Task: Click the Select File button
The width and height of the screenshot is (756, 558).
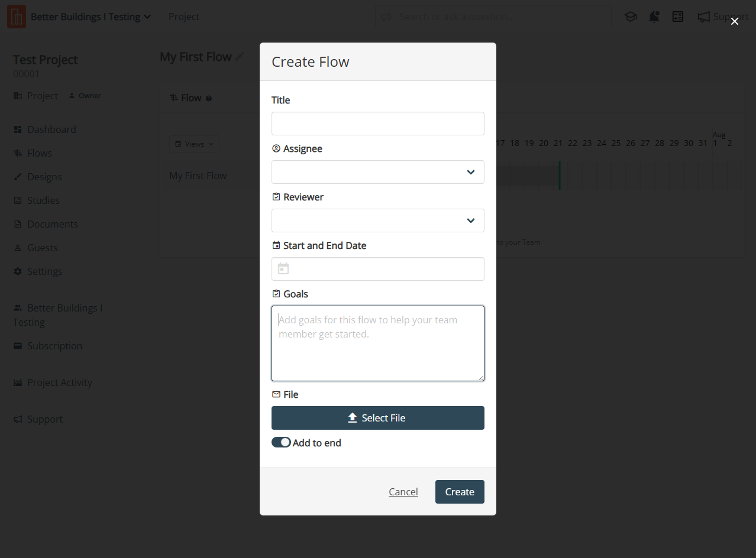Action: tap(377, 418)
